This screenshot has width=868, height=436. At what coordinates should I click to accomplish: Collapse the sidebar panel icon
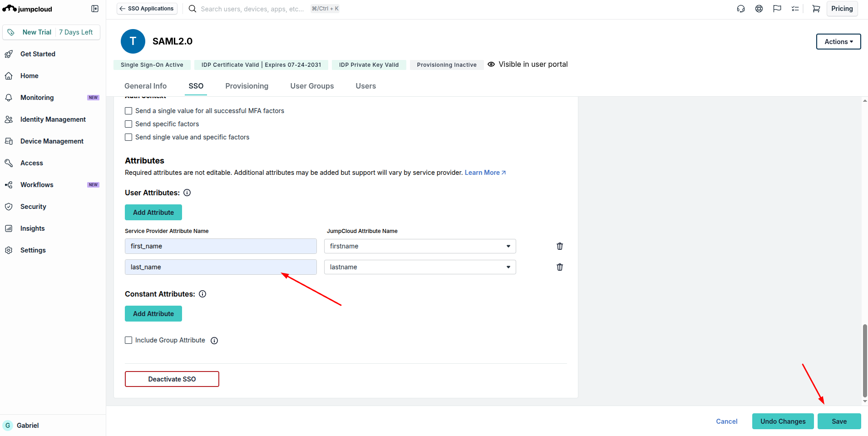pyautogui.click(x=95, y=9)
